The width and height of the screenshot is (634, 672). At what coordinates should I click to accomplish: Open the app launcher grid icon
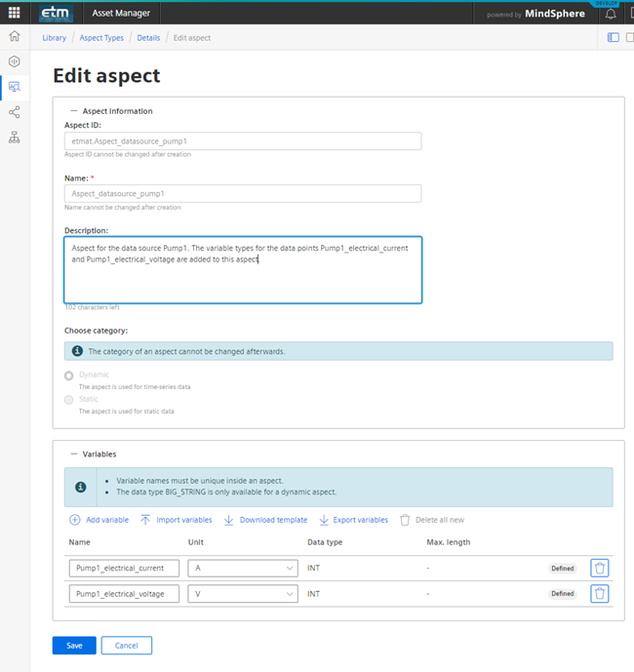click(14, 13)
